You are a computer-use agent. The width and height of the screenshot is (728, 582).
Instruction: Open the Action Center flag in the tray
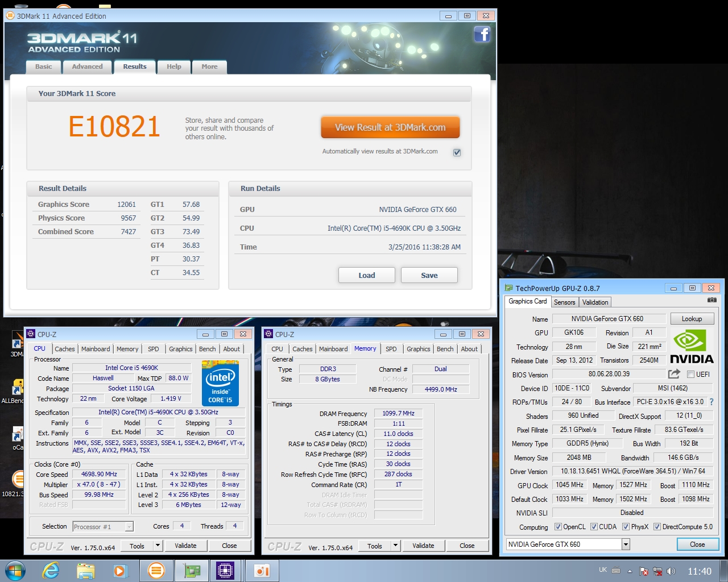click(644, 571)
